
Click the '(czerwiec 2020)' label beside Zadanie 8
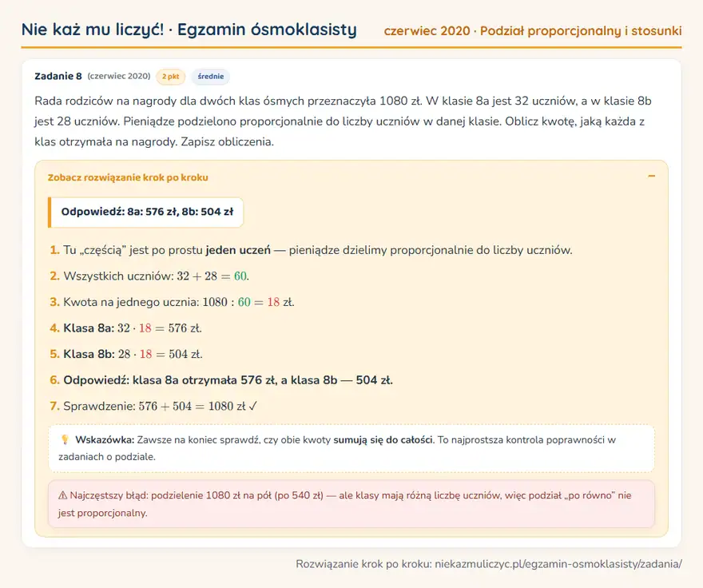(x=119, y=76)
